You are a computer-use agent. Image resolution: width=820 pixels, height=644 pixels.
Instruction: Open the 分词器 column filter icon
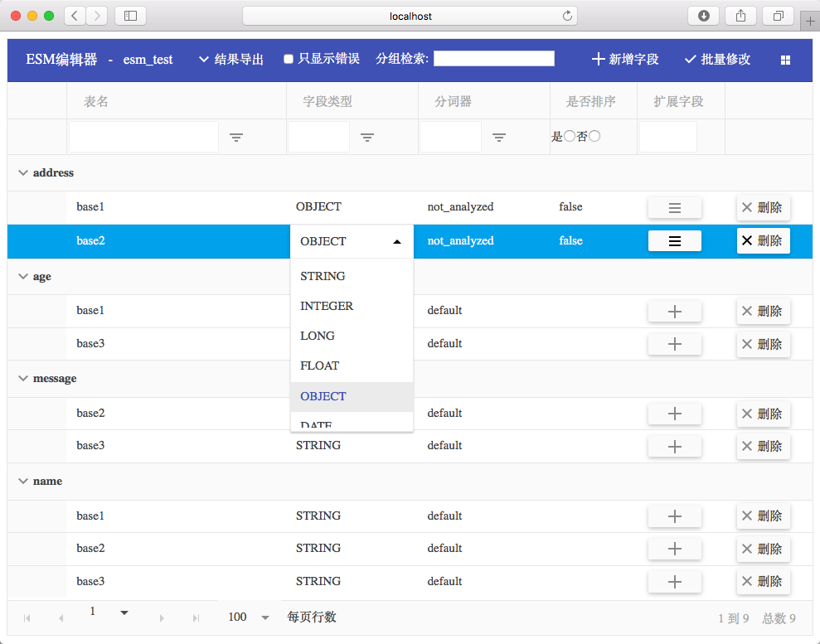click(499, 137)
